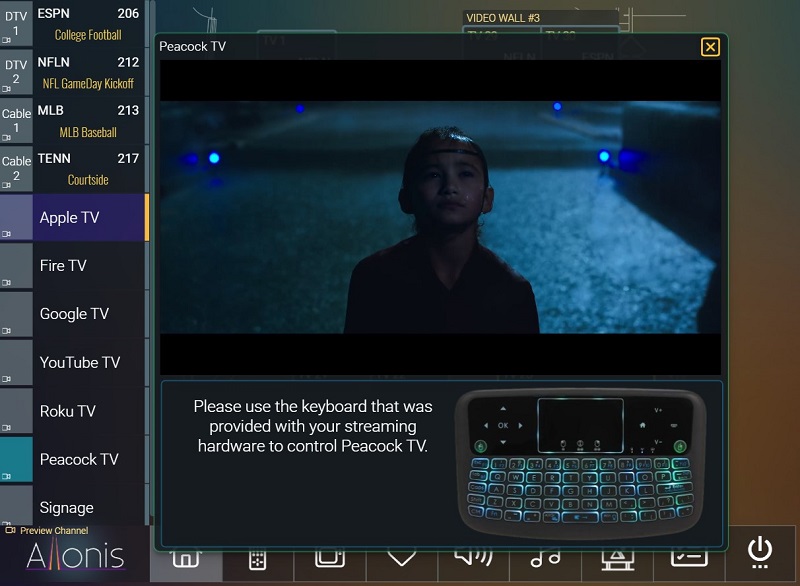Click preview camera icon on DTV 2 tile
The height and width of the screenshot is (586, 800).
[x=6, y=89]
